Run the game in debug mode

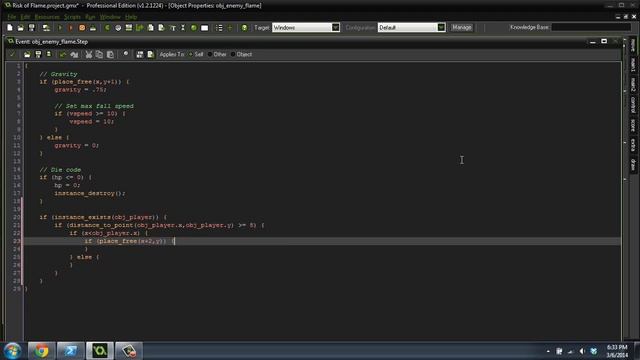(71, 27)
